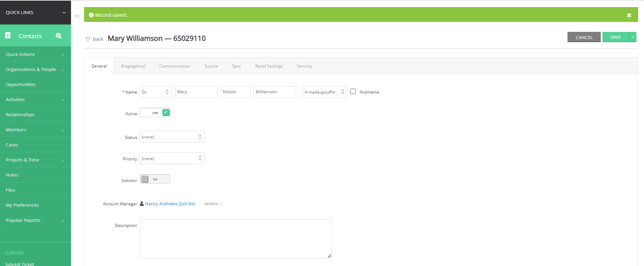Click the Record saved checkmark icon
Image resolution: width=644 pixels, height=266 pixels.
coord(91,15)
